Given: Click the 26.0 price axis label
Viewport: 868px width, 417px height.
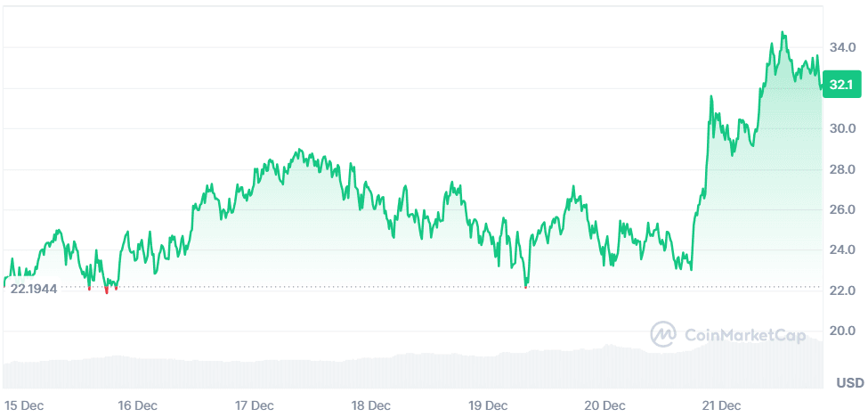Looking at the screenshot, I should pyautogui.click(x=842, y=210).
